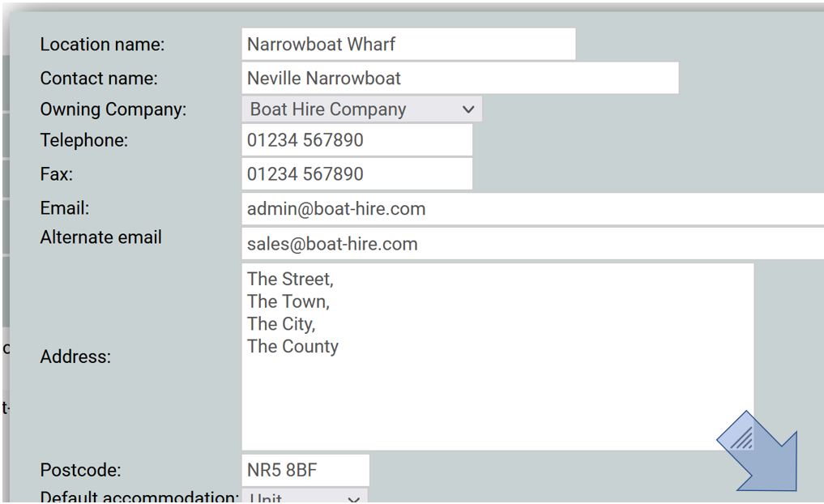
Task: Select the Postcode field containing NR5 8BF
Action: (x=305, y=470)
